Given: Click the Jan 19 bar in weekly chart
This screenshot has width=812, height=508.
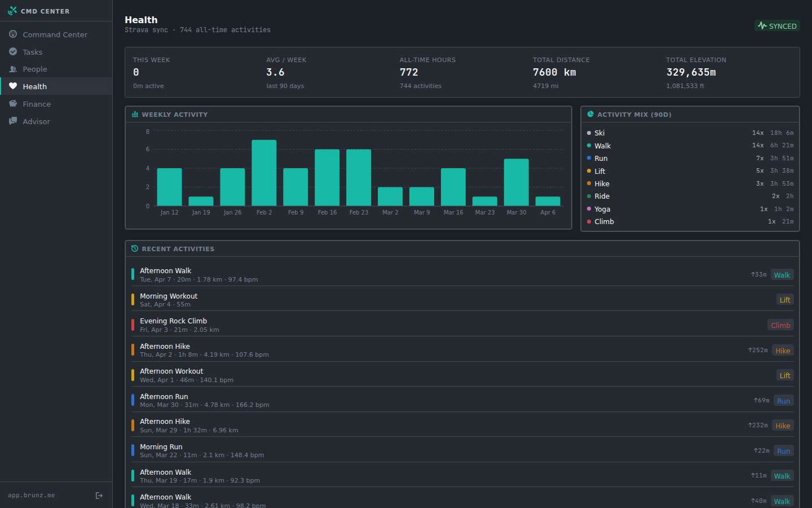Looking at the screenshot, I should click(201, 201).
